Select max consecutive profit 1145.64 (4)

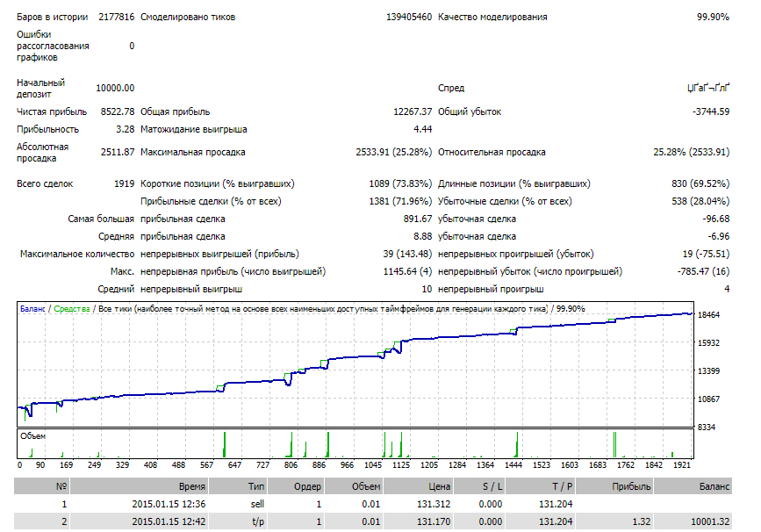tap(407, 271)
